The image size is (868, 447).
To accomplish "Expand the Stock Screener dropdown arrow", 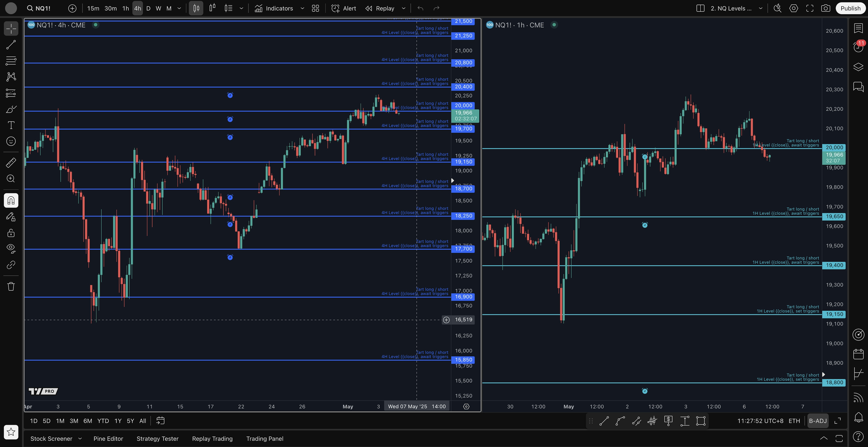I will click(x=80, y=439).
